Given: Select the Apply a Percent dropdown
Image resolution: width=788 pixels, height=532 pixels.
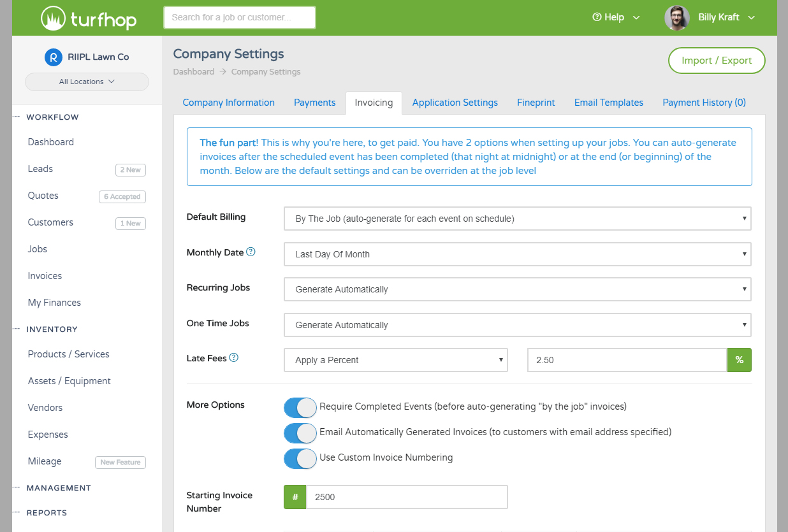Looking at the screenshot, I should point(395,360).
